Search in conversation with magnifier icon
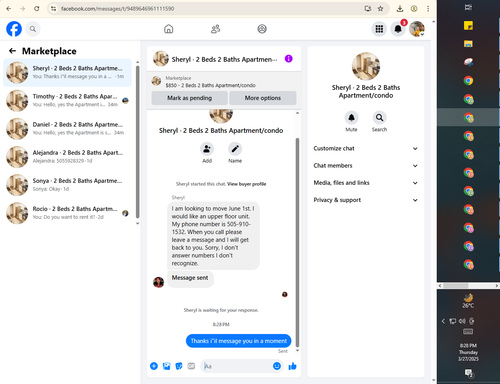 [379, 118]
